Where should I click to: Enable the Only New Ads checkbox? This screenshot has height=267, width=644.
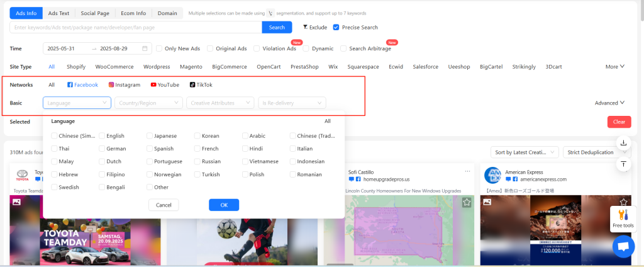pyautogui.click(x=159, y=48)
